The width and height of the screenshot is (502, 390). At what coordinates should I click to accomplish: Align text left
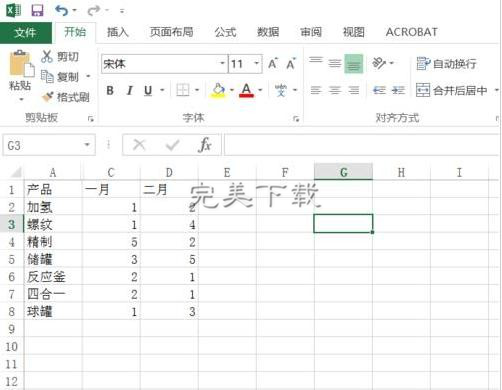point(316,90)
